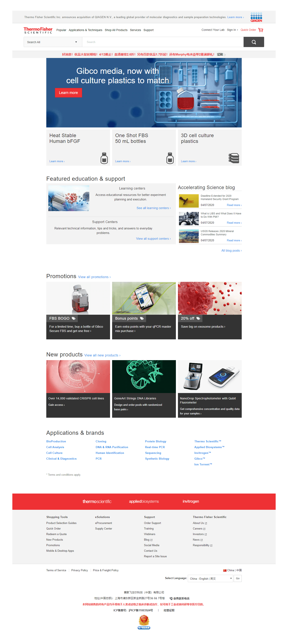Open Ion Torrent brand link
The height and width of the screenshot is (644, 288).
coord(203,465)
